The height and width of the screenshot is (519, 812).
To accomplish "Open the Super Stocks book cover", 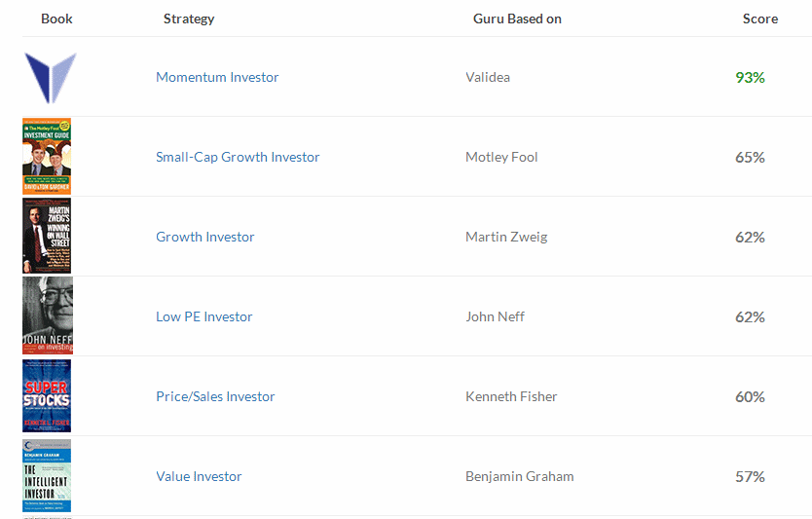I will coord(47,395).
